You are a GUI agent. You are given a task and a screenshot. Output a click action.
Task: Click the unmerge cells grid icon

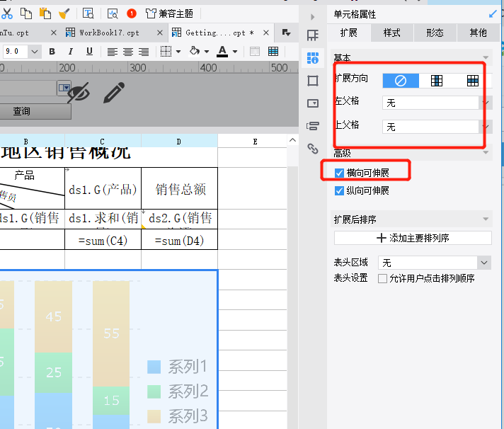[x=273, y=52]
